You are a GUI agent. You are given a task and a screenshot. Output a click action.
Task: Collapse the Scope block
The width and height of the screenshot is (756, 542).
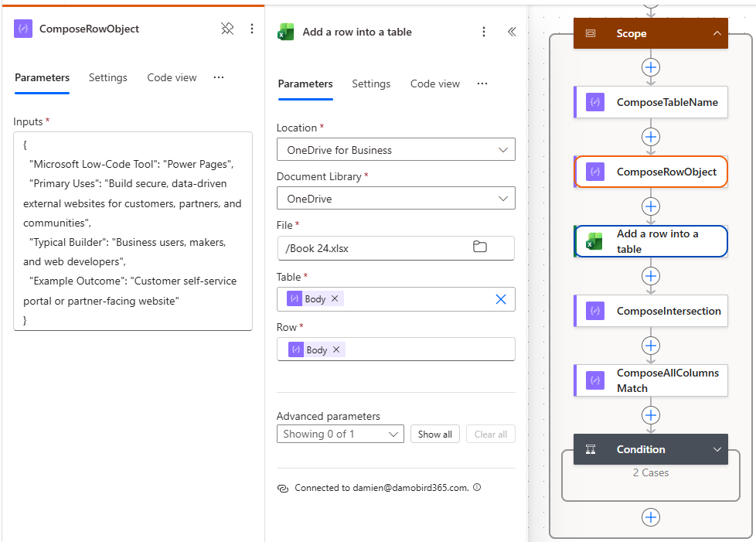point(717,33)
